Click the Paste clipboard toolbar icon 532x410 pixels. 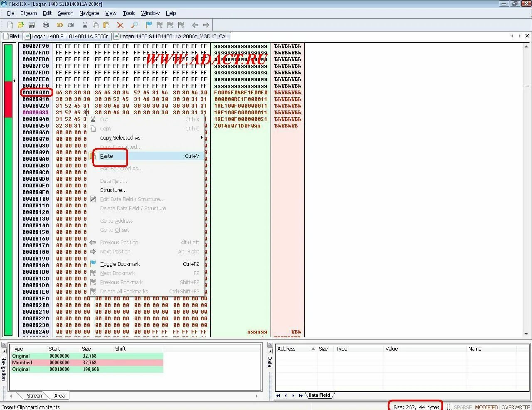(x=106, y=25)
